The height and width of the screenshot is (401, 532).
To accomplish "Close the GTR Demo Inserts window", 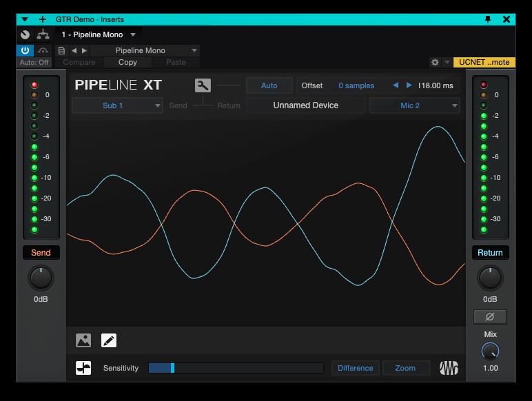I will (507, 19).
